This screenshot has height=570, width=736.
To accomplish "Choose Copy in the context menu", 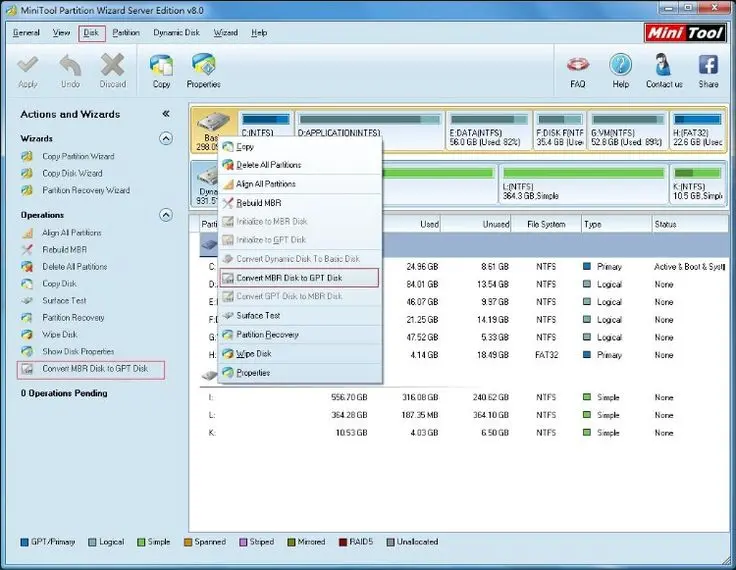I will [x=300, y=146].
